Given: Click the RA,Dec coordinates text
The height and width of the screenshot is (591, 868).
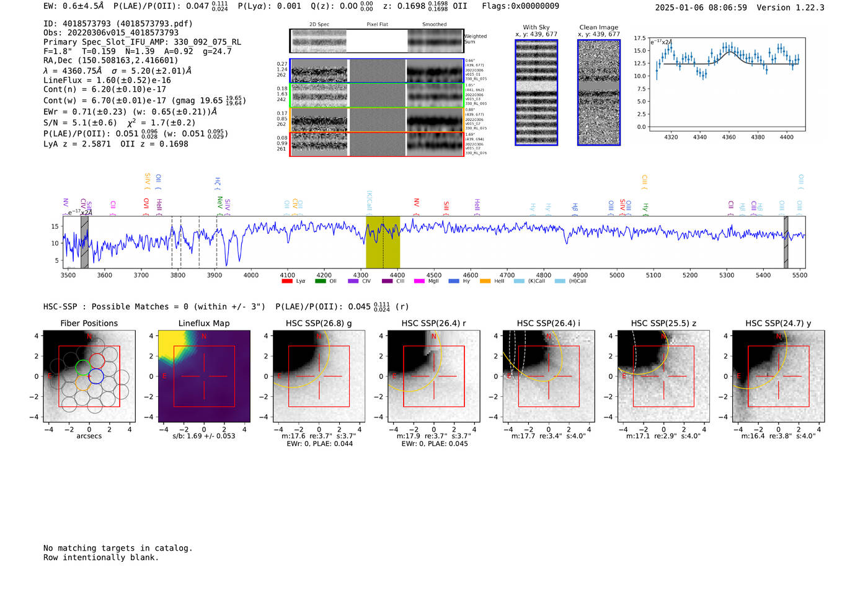Looking at the screenshot, I should [x=110, y=60].
